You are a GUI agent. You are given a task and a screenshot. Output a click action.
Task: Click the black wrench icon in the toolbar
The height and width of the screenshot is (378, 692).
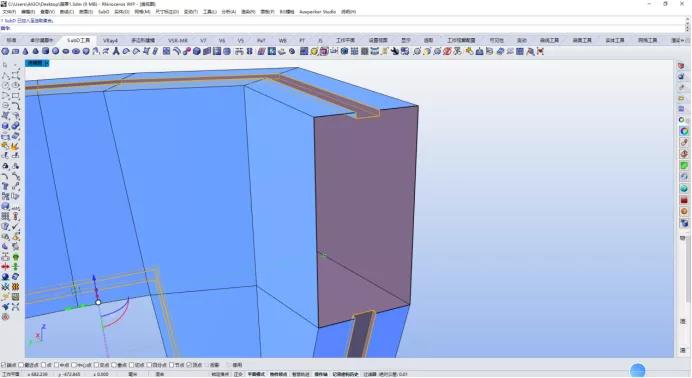click(395, 52)
